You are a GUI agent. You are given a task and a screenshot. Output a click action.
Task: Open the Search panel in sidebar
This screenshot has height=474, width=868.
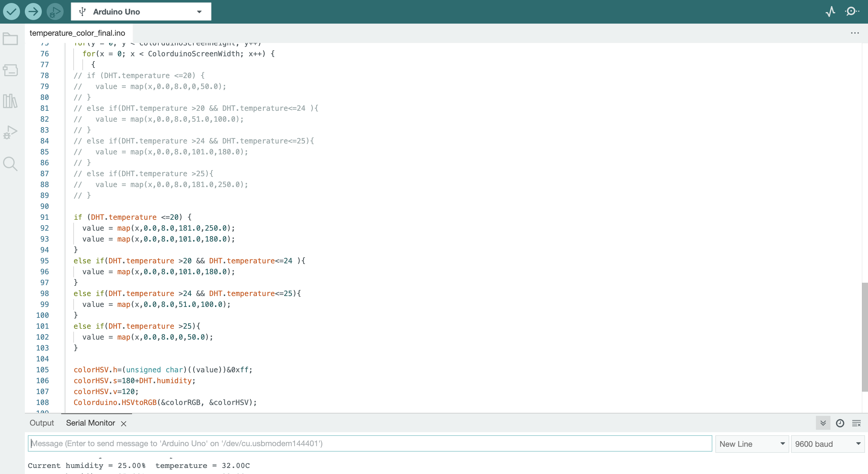click(x=10, y=164)
